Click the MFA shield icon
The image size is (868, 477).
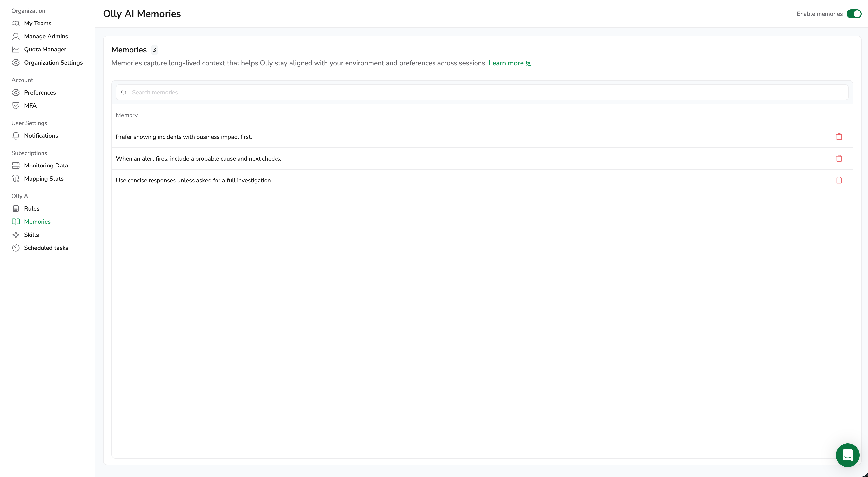[16, 106]
